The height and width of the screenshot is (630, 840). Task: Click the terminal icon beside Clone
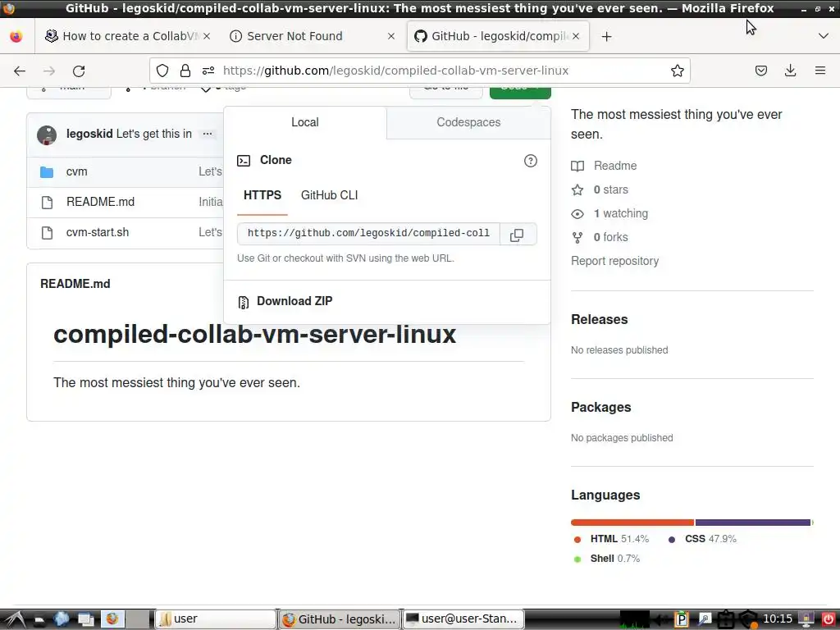(244, 160)
